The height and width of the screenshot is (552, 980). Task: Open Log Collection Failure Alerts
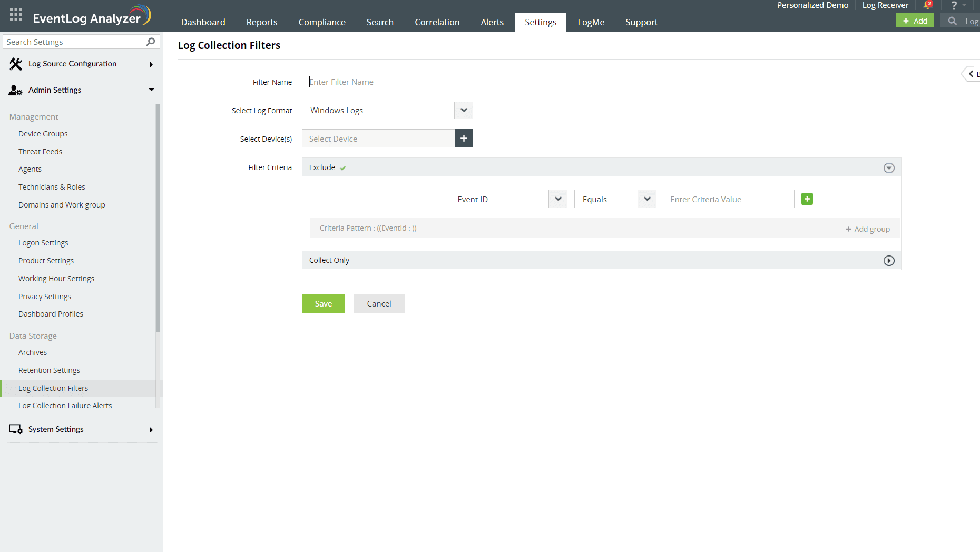pos(65,406)
